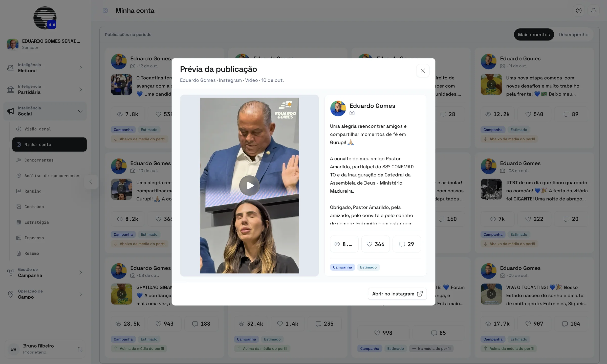Click the 366 likes counter in modal
Screen dimensions: 607x364
(x=375, y=244)
